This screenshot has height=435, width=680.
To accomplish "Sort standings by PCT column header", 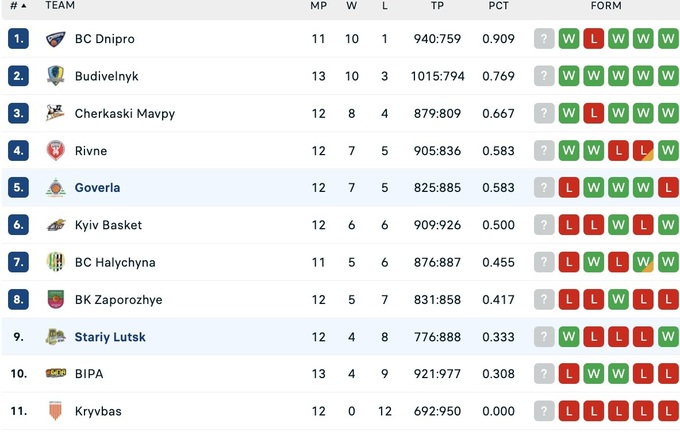I will (498, 6).
